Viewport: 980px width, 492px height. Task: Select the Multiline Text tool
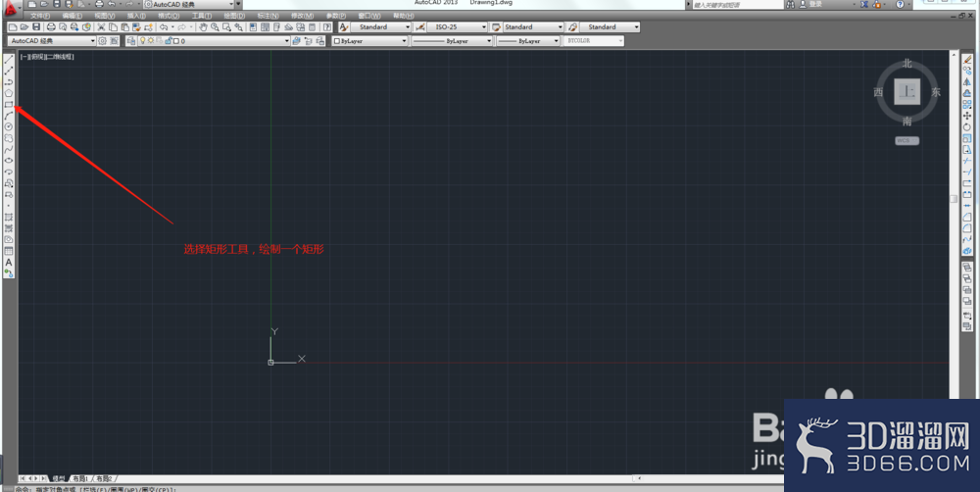pyautogui.click(x=9, y=262)
